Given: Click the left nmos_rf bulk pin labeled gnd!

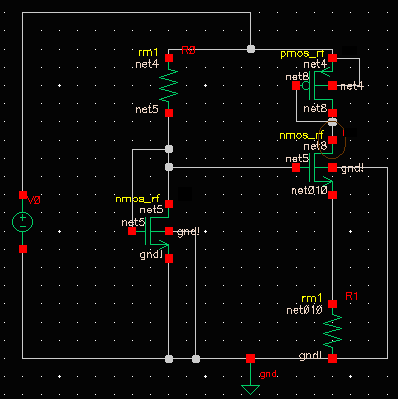Looking at the screenshot, I should click(169, 231).
